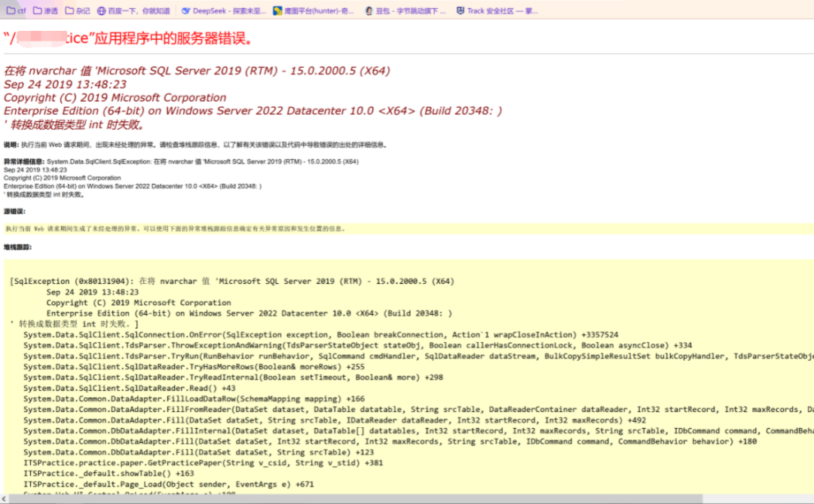
Task: Click the horizontal scrollbar at the bottom
Action: point(356,499)
